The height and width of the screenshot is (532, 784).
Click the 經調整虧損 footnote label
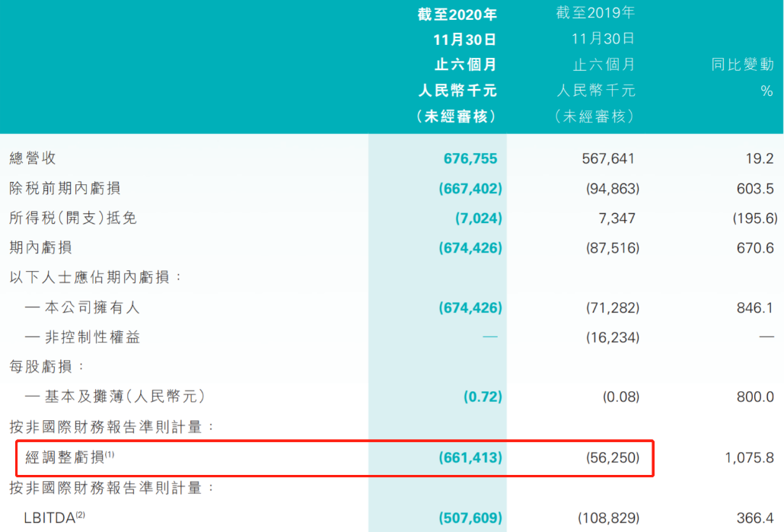tap(69, 457)
